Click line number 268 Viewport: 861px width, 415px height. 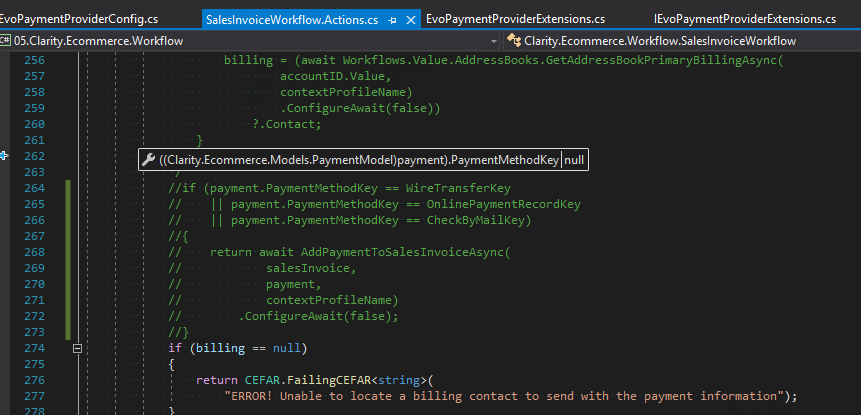(35, 253)
